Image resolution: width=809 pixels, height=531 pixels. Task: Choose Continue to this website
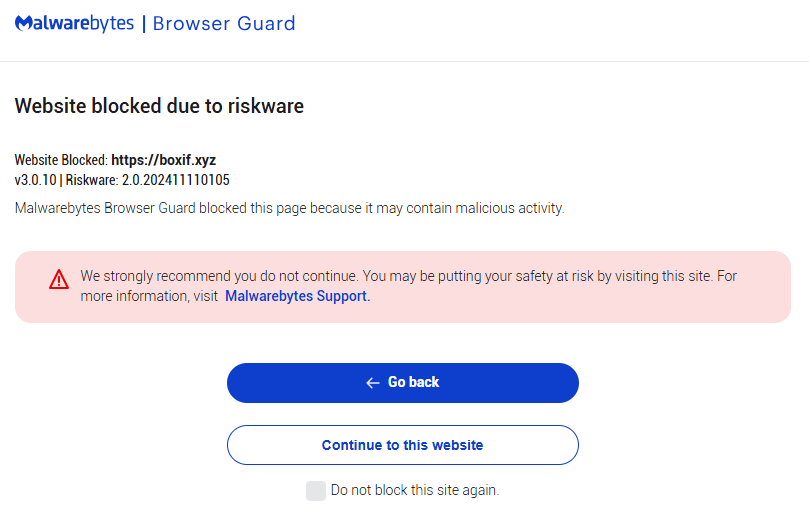[x=402, y=445]
